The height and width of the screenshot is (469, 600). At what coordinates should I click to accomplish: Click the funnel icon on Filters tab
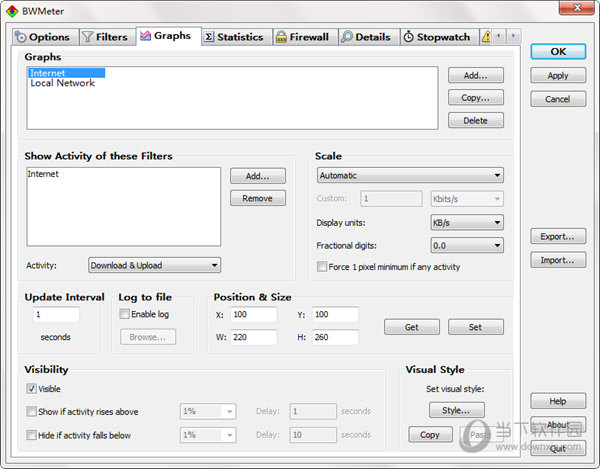[x=88, y=37]
